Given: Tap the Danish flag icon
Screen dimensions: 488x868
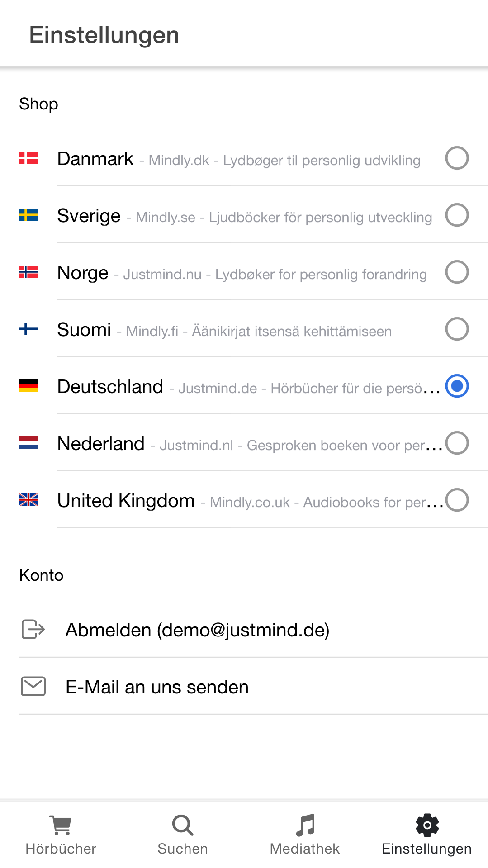Looking at the screenshot, I should 28,158.
